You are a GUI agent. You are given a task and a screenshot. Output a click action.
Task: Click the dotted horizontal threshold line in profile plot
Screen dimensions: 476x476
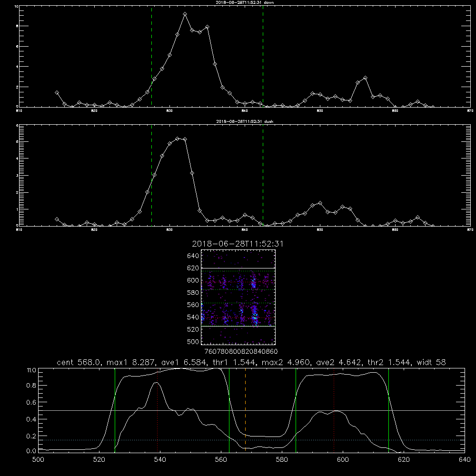tap(251, 440)
